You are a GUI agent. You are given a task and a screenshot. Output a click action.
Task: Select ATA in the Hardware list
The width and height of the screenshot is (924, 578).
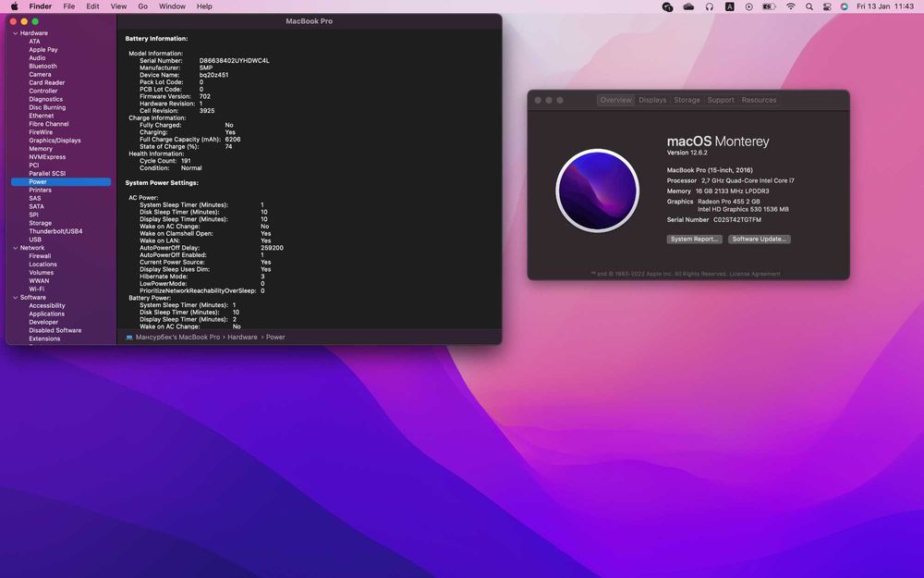[x=35, y=42]
